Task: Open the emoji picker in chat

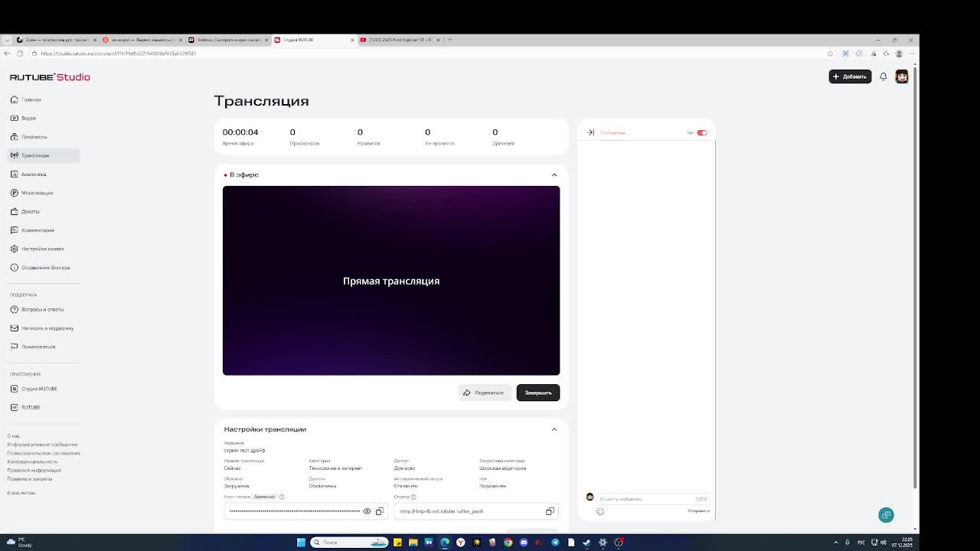Action: tap(600, 511)
